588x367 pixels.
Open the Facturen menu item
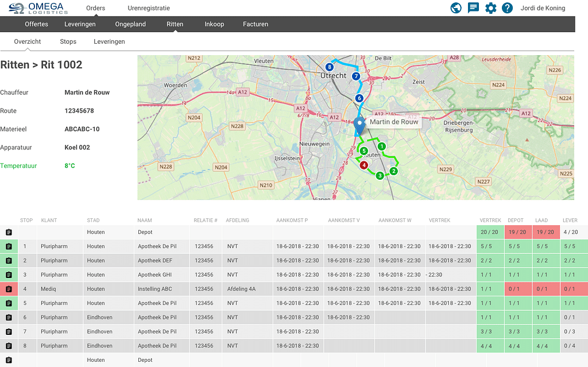256,24
